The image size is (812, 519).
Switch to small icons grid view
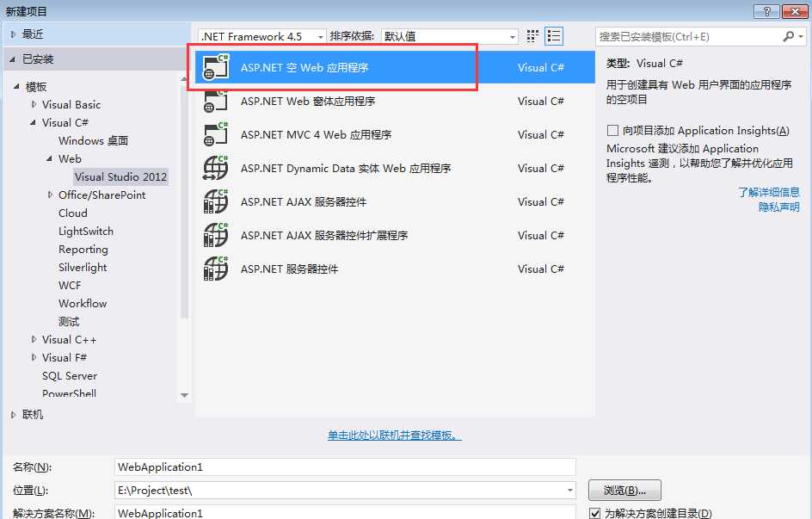point(532,36)
